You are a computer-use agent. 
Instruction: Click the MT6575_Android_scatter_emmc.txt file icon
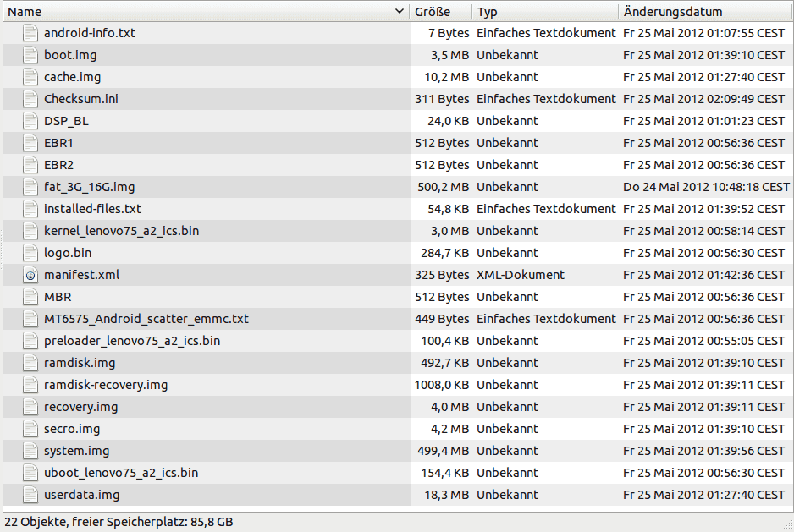click(30, 319)
